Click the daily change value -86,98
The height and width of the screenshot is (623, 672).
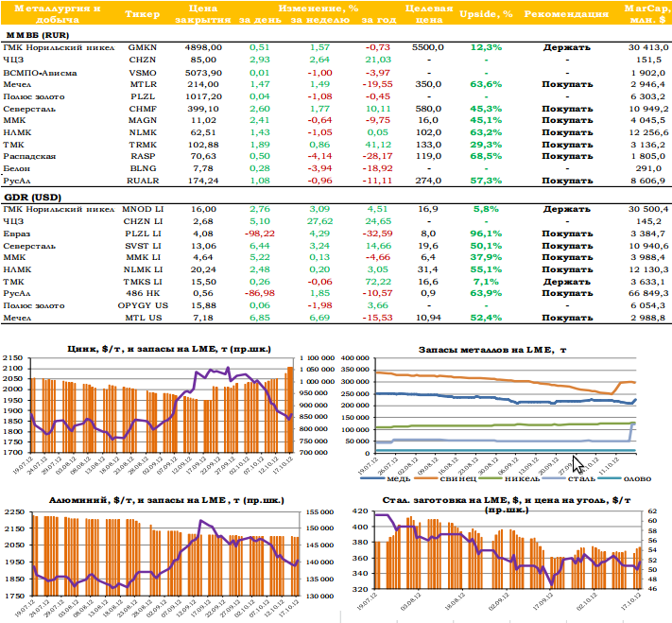[x=260, y=294]
